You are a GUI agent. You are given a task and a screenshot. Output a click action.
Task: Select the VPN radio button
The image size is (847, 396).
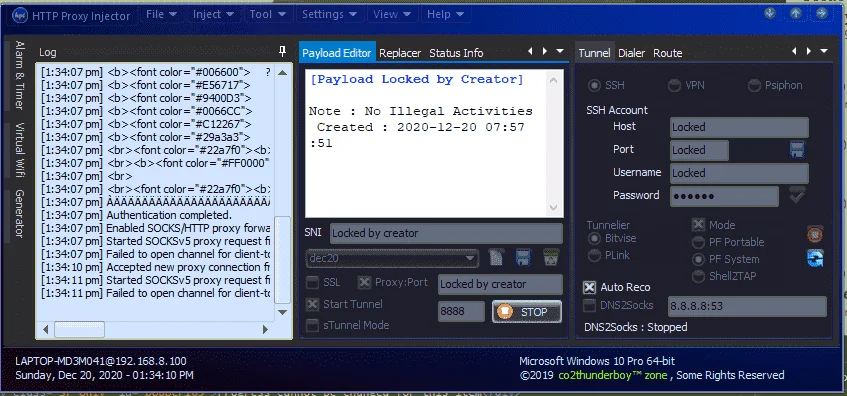674,85
